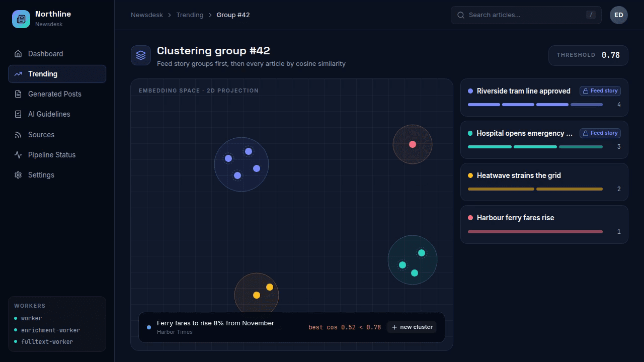Select Pipeline Status in navigation

click(57, 155)
